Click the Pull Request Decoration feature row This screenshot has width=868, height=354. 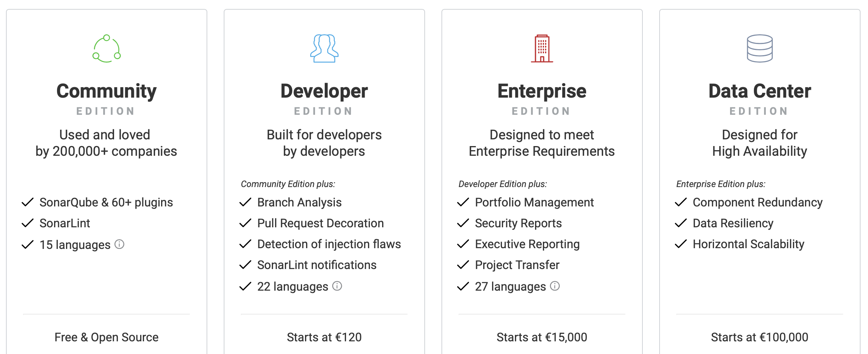tap(320, 223)
